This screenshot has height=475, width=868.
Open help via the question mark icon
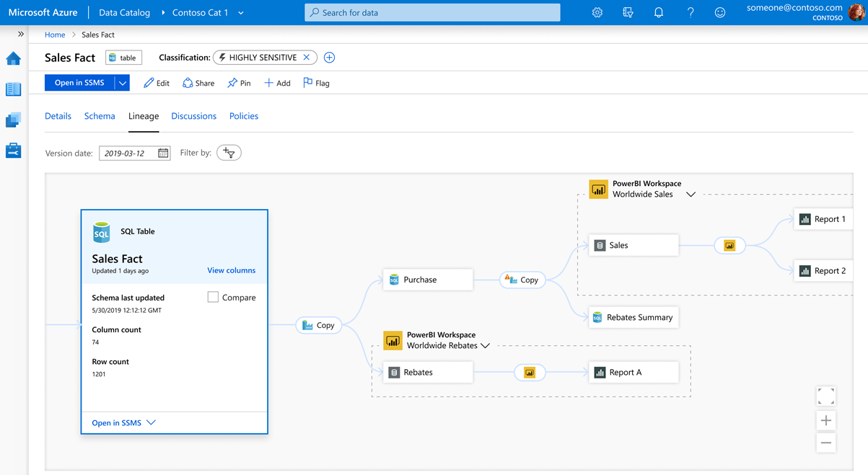coord(689,12)
